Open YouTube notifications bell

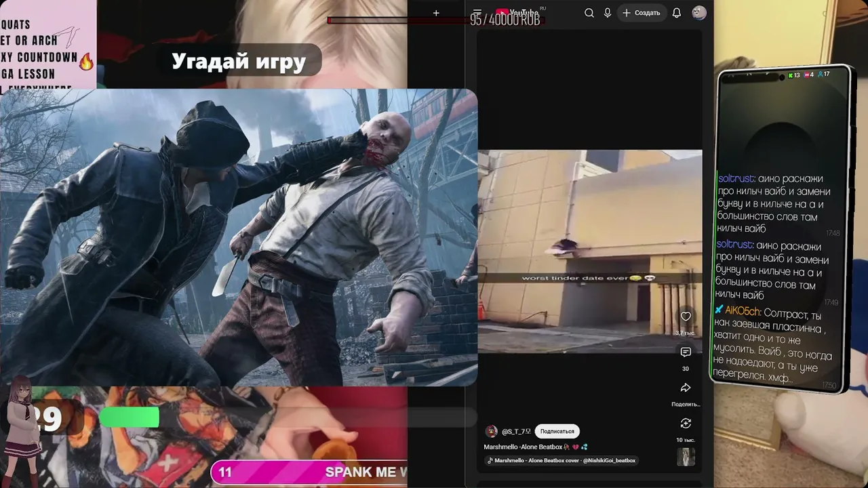tap(677, 13)
